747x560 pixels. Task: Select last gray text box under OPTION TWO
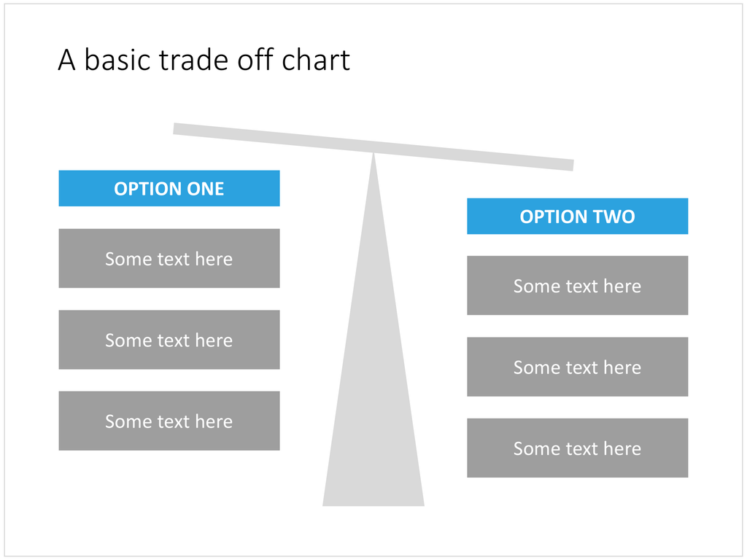(x=578, y=448)
